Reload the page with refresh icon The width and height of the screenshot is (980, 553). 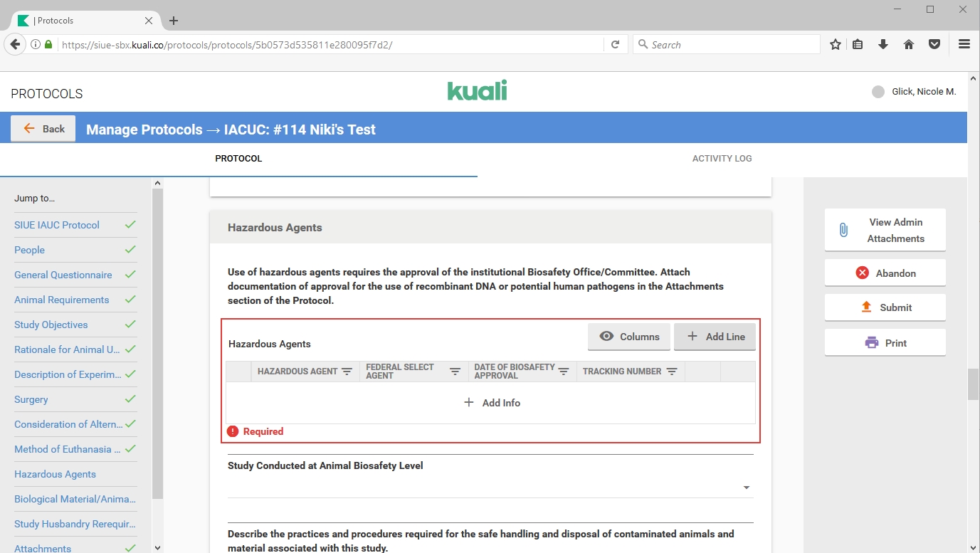coord(615,44)
